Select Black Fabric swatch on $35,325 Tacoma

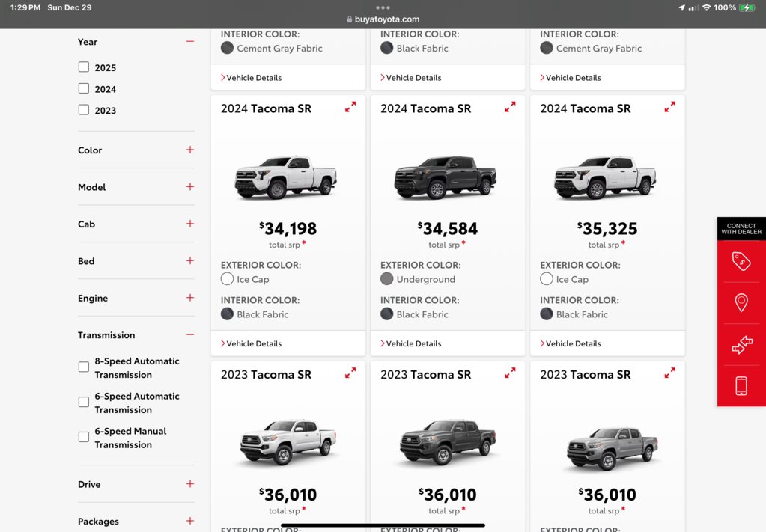pos(547,314)
